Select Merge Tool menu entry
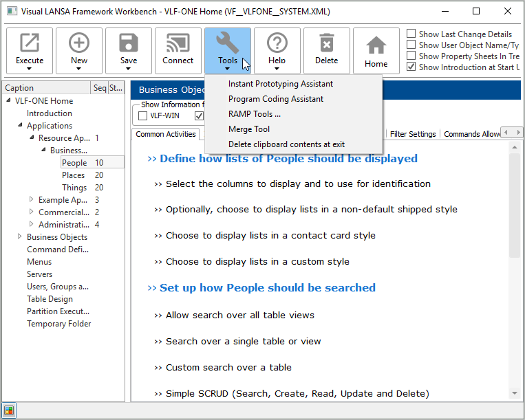525x420 pixels. [249, 129]
